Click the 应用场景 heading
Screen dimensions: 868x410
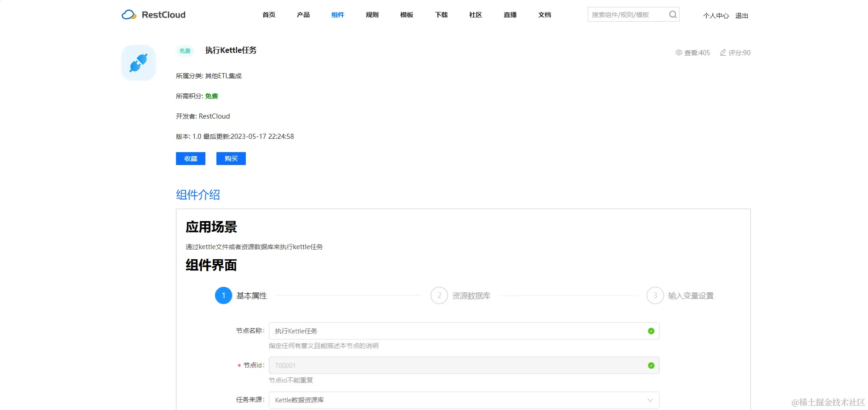click(211, 227)
